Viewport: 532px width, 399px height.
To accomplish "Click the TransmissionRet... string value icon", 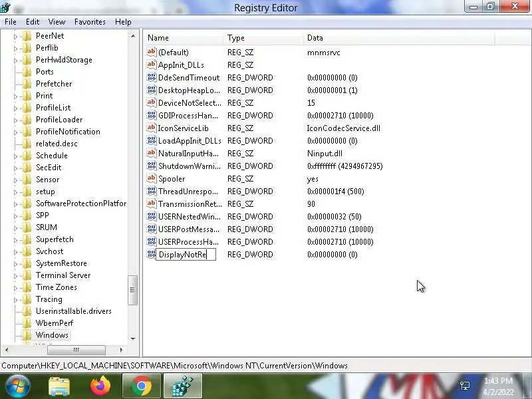I will click(152, 204).
